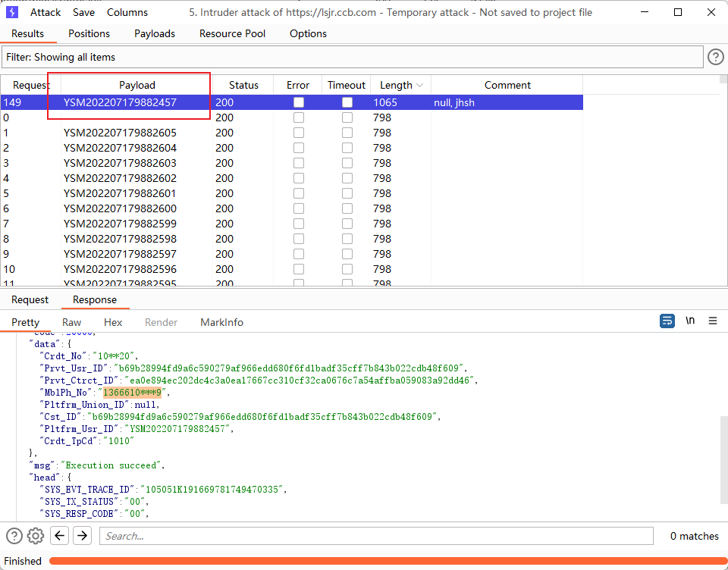Toggle the show non-printable characters \n icon

tap(690, 321)
